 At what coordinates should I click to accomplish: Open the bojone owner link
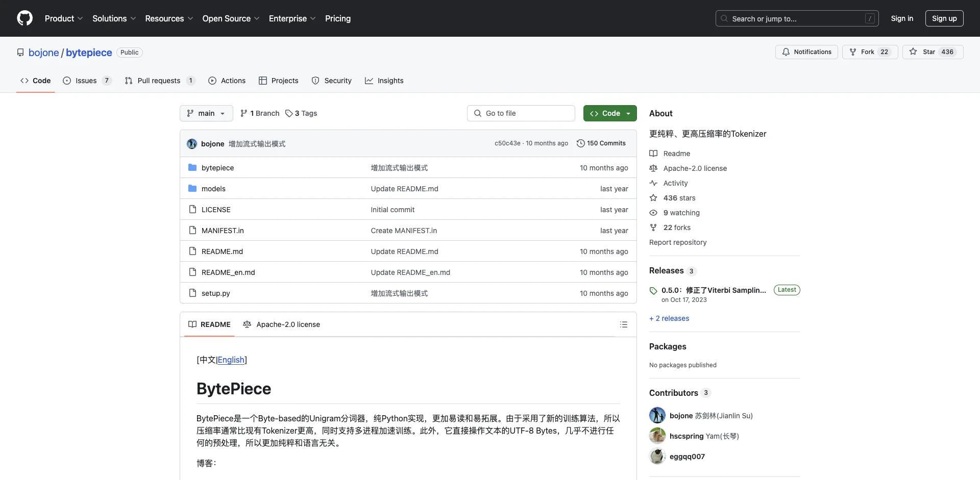coord(44,53)
